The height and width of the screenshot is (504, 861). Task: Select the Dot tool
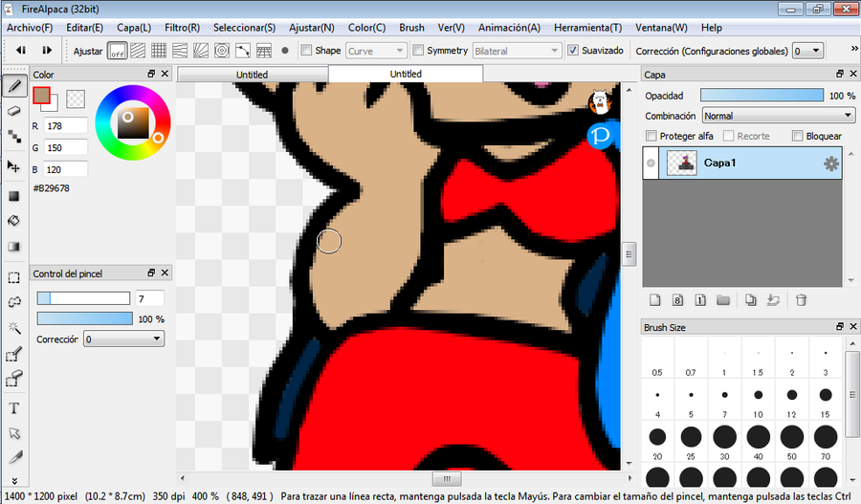(x=14, y=136)
